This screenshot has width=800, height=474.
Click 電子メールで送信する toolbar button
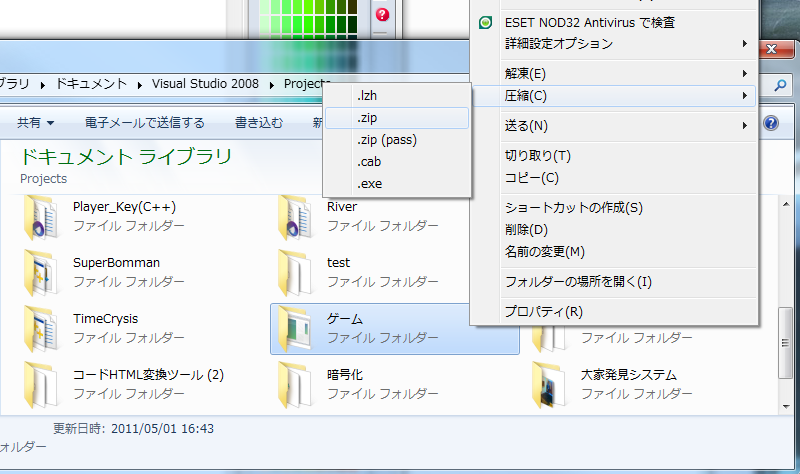click(144, 123)
